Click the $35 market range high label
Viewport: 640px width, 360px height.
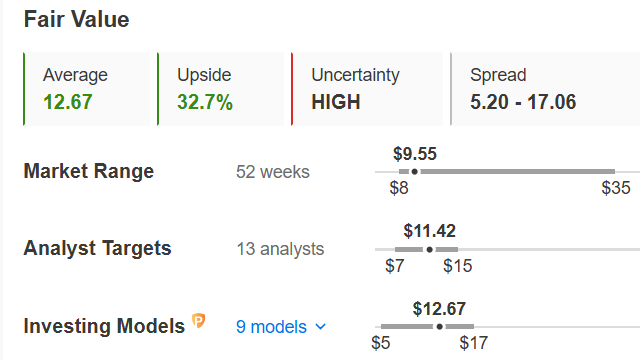[616, 188]
